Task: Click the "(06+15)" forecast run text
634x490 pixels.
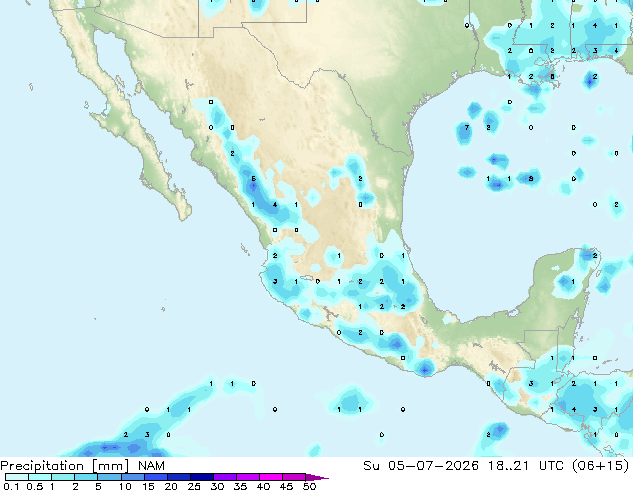Action: tap(600, 466)
